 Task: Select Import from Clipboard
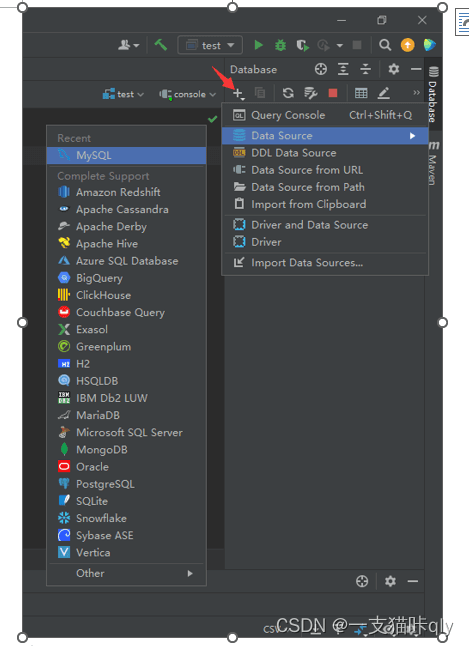point(325,204)
